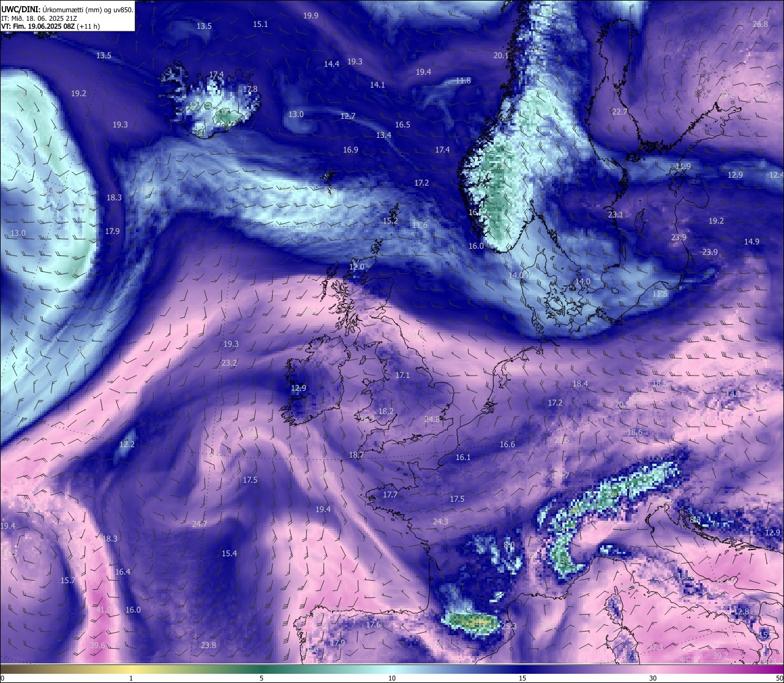Click the 17.1 value over England
Viewport: 784px width, 683px height.
coord(402,375)
